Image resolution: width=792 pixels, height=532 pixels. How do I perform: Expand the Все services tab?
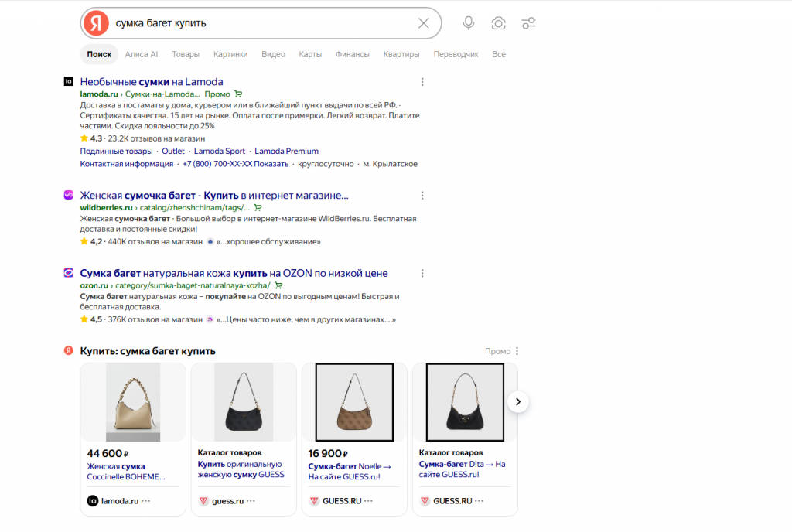(499, 54)
